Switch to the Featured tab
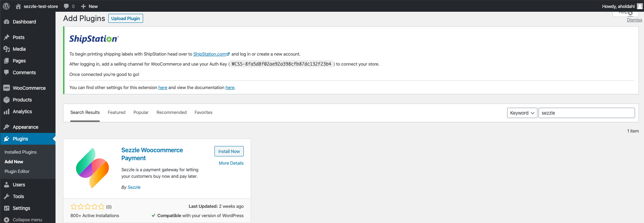 point(117,113)
